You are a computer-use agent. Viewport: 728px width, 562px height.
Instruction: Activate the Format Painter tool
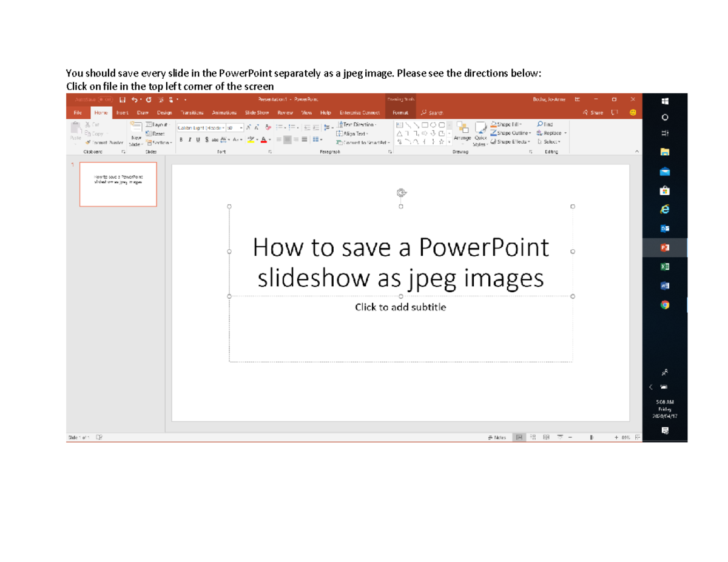pyautogui.click(x=106, y=142)
